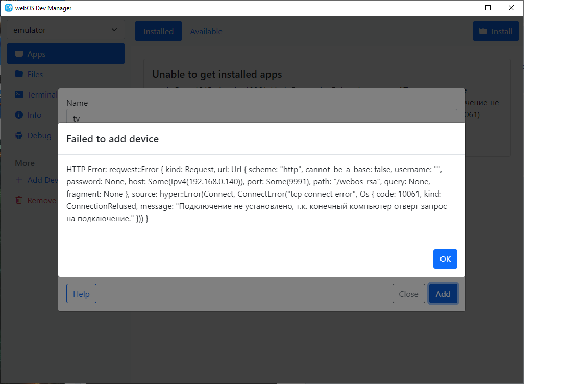Open Help in the add device dialog

81,294
